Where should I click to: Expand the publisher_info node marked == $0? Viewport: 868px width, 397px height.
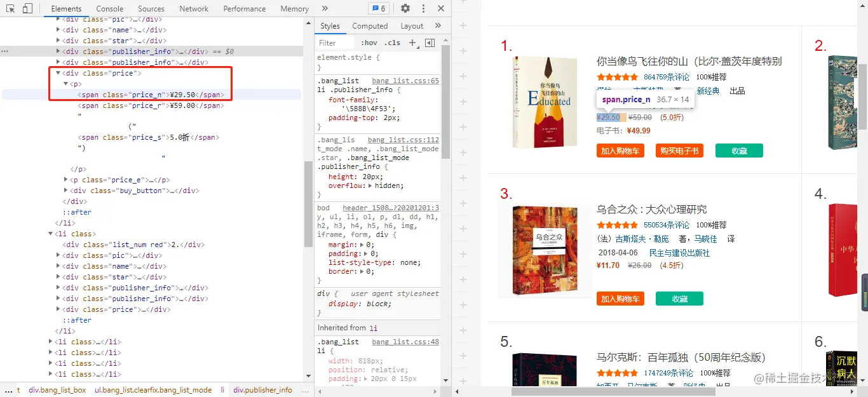coord(58,51)
